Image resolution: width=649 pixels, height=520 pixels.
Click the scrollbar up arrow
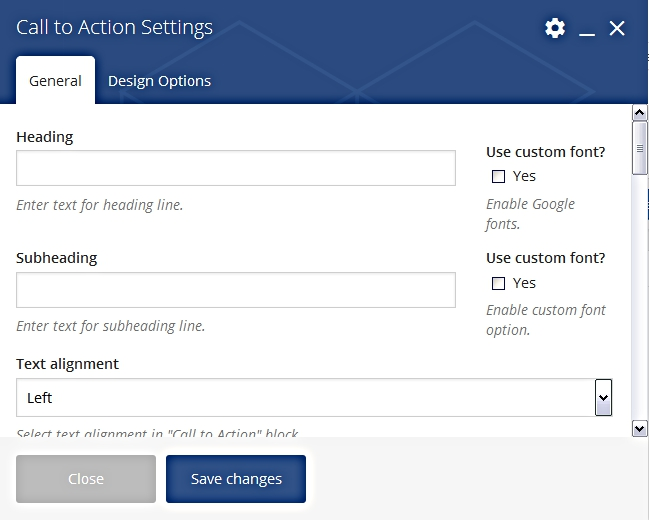click(x=640, y=112)
